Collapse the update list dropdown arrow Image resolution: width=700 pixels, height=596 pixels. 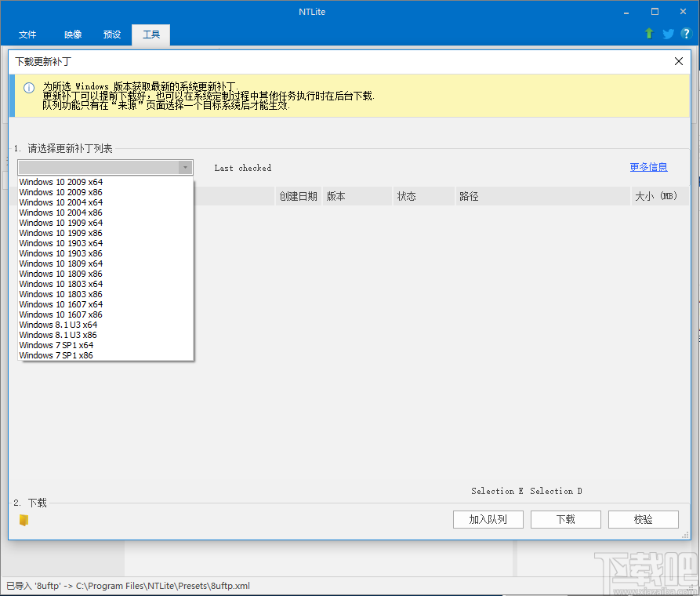tap(186, 167)
